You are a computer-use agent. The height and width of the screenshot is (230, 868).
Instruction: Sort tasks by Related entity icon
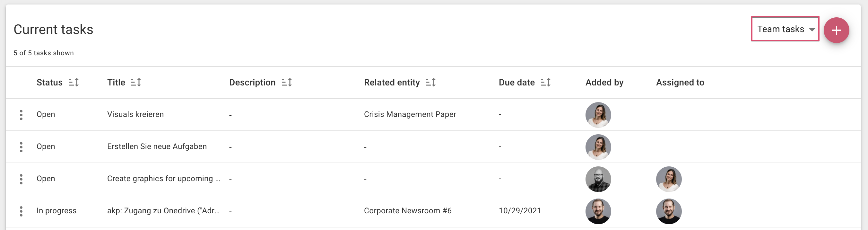(431, 82)
